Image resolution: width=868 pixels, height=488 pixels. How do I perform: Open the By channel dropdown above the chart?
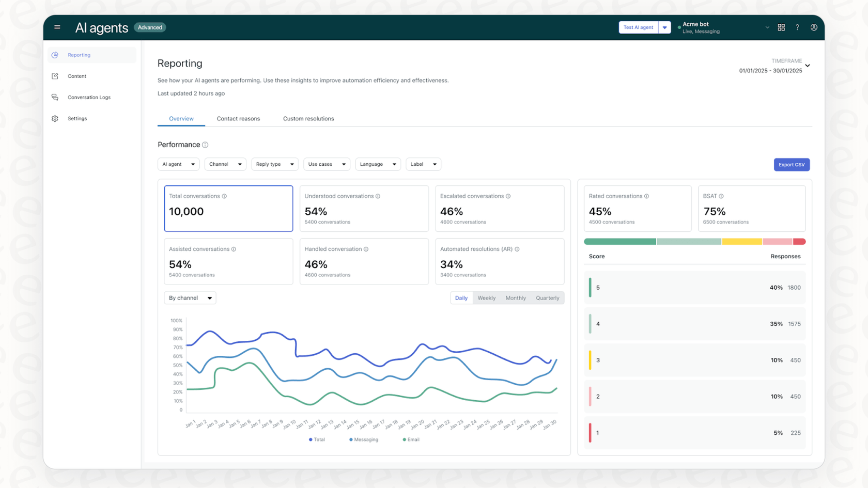click(x=190, y=297)
